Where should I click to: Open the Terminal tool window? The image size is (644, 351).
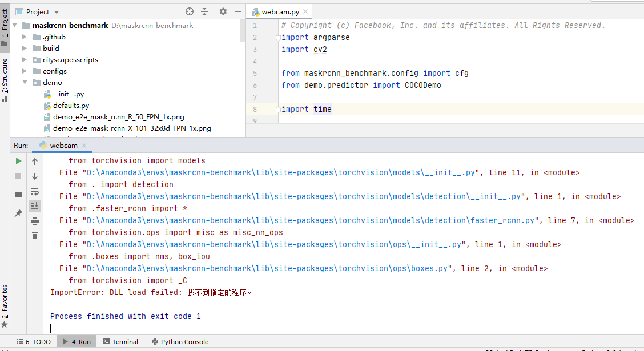point(121,341)
